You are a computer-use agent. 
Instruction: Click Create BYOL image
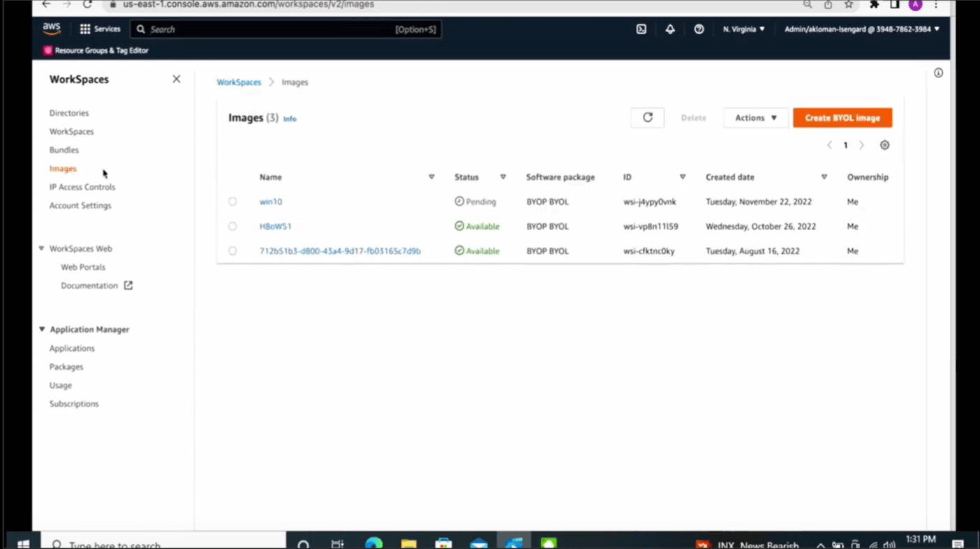click(x=842, y=117)
